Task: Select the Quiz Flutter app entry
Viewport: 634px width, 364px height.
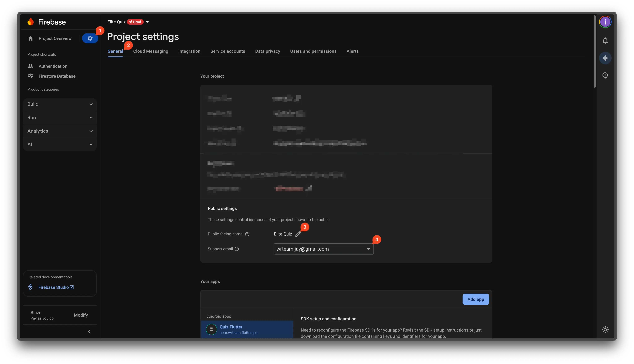Action: 247,330
